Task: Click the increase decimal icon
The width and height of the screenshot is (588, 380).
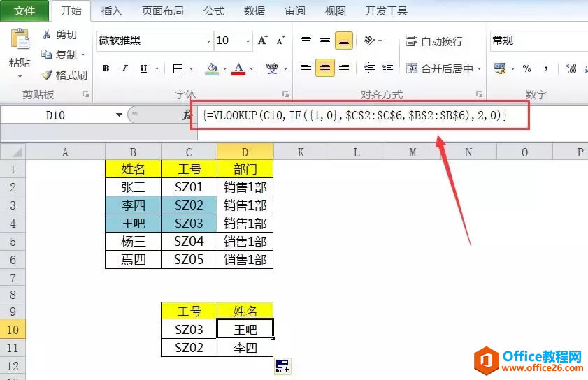Action: [x=571, y=68]
